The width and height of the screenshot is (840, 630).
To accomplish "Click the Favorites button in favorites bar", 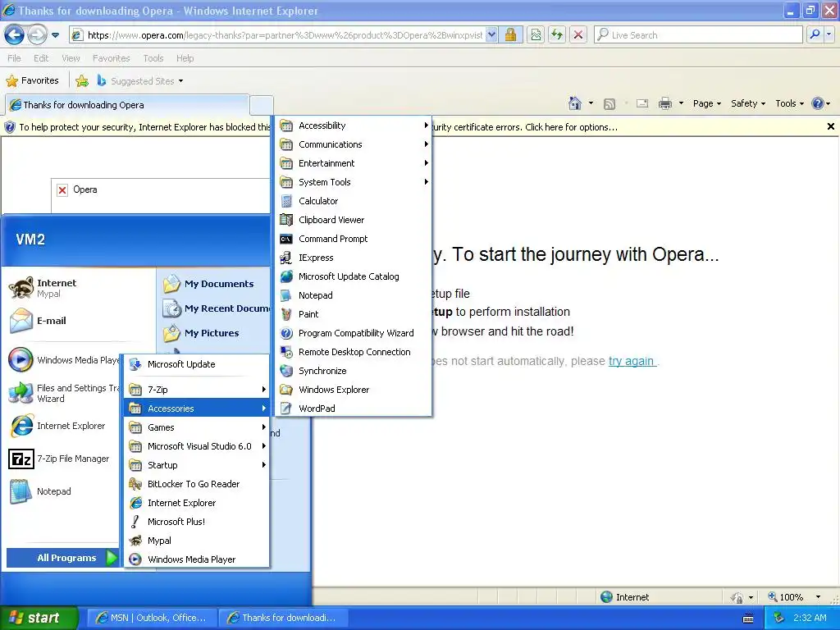I will [x=32, y=81].
